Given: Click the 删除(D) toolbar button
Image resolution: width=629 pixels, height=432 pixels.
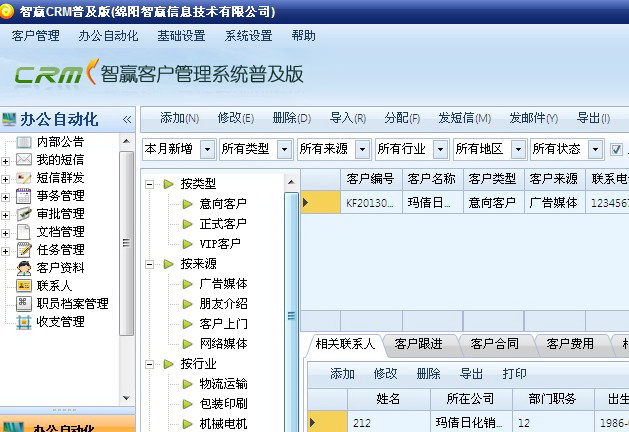Looking at the screenshot, I should (x=292, y=118).
